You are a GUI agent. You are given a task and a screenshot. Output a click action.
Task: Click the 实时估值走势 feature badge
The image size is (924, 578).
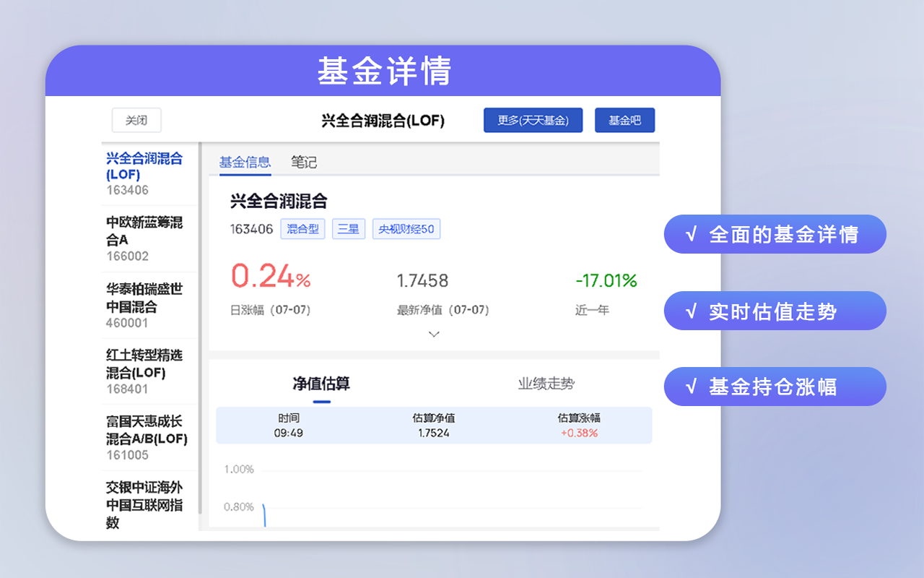(x=775, y=310)
